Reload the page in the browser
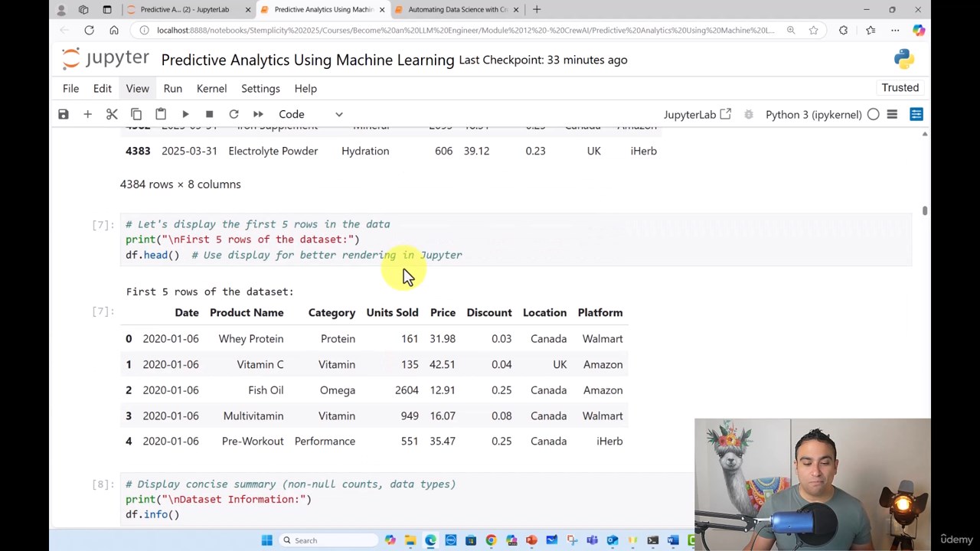The height and width of the screenshot is (551, 980). click(x=89, y=30)
